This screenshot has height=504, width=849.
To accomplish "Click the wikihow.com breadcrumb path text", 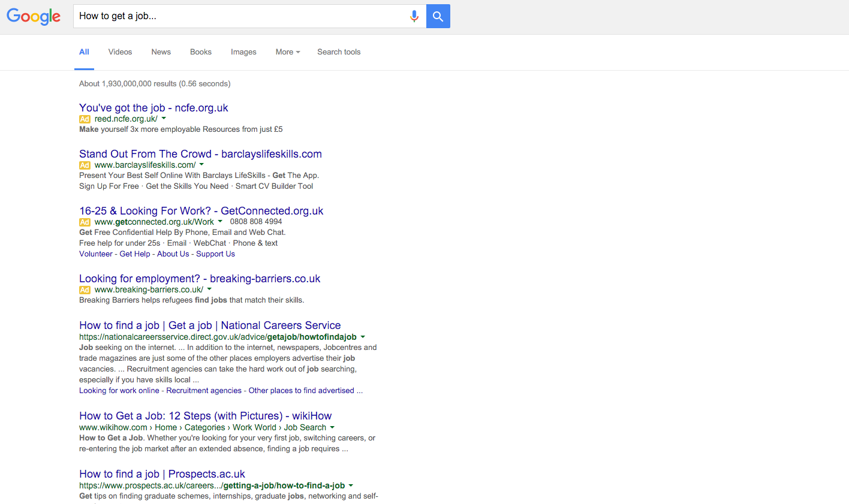I will coord(203,427).
